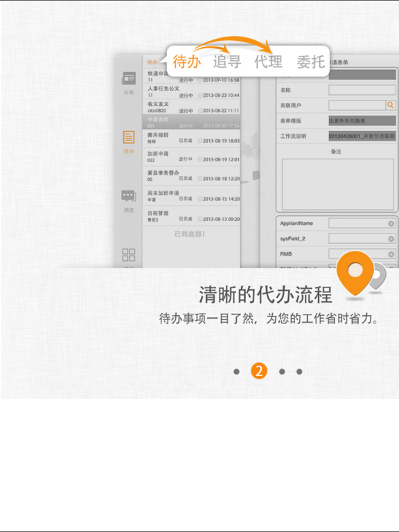Click inside the 备注 notes text area
The width and height of the screenshot is (399, 532).
pyautogui.click(x=337, y=184)
